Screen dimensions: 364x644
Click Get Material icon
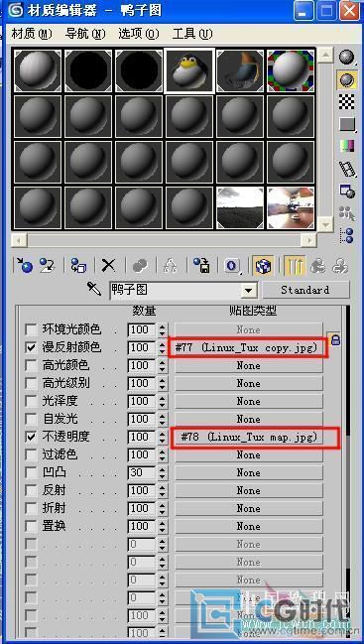[x=25, y=265]
